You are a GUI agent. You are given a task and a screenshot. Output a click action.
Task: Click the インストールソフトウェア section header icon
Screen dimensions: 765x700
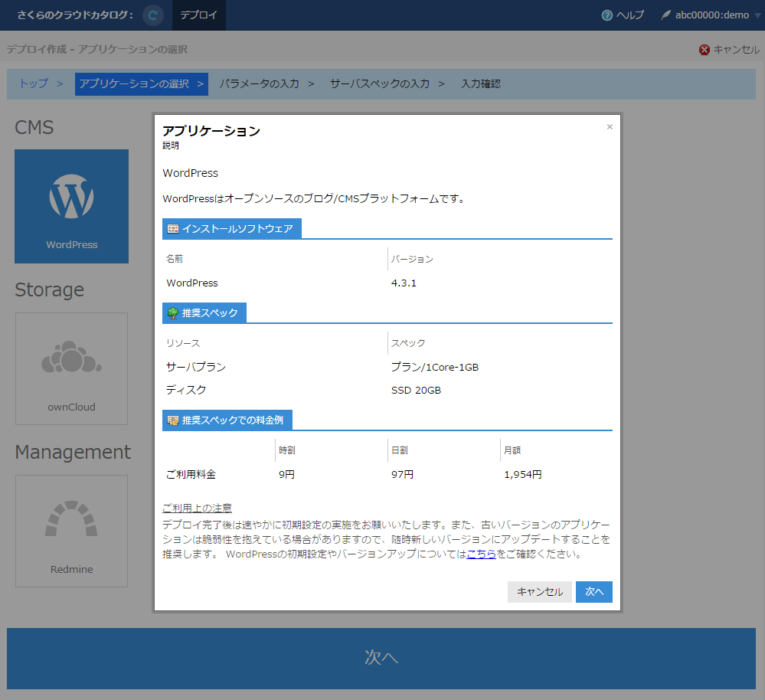[x=173, y=229]
